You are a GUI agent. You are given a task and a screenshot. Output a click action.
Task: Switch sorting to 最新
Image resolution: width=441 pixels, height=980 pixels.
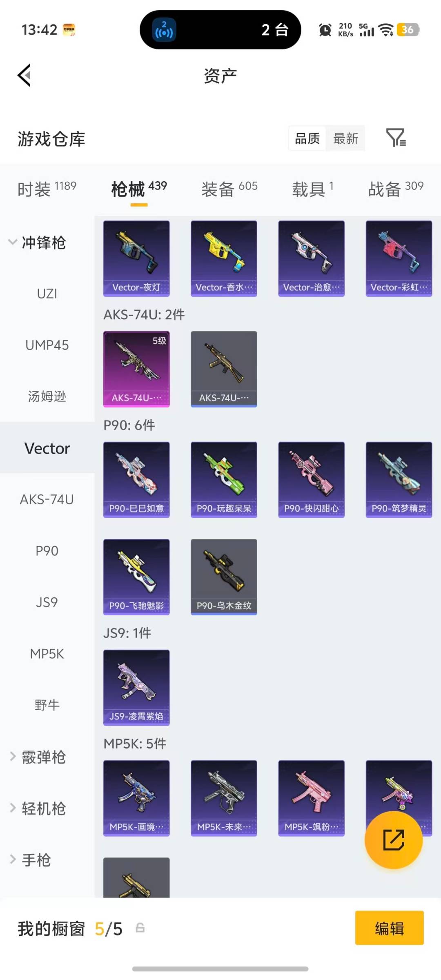click(345, 138)
